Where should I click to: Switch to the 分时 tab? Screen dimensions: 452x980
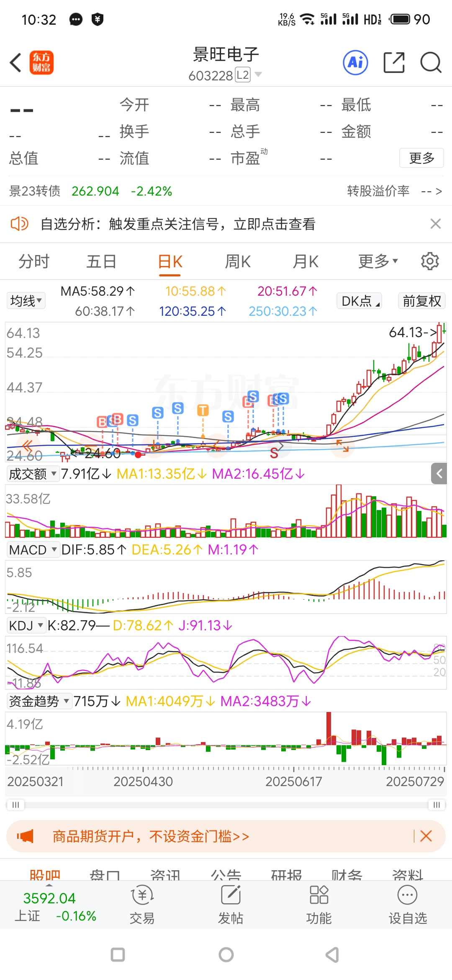click(x=34, y=261)
